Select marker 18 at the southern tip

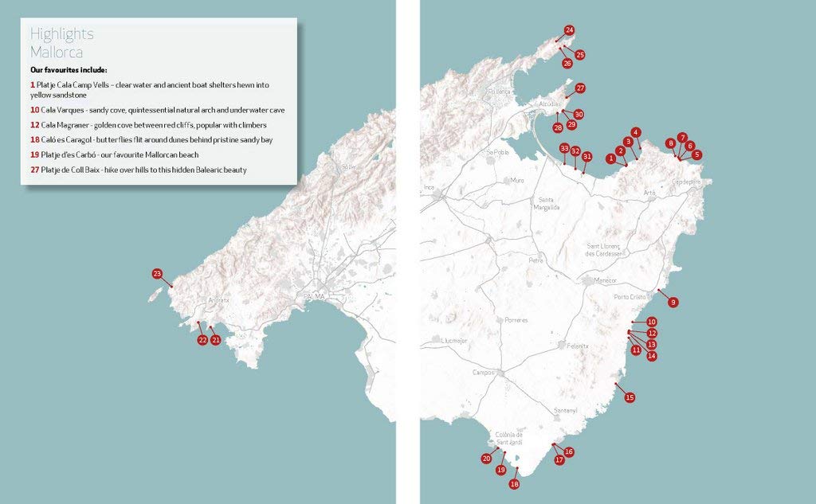click(514, 483)
